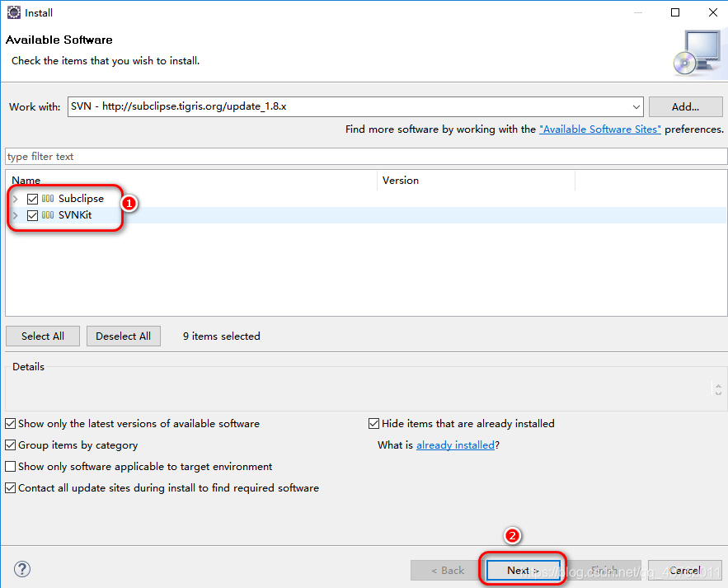Image resolution: width=728 pixels, height=588 pixels.
Task: Uncheck the SVNKit checkbox
Action: (x=32, y=215)
